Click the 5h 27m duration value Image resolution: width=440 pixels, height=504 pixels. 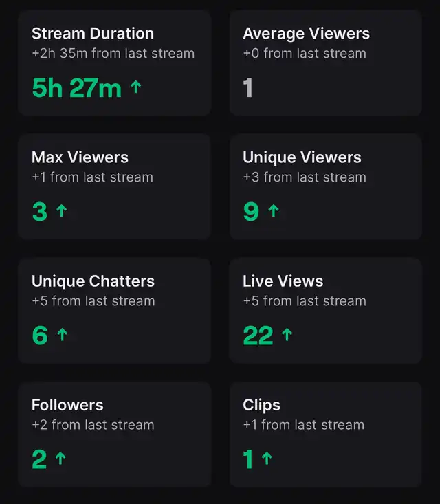76,88
